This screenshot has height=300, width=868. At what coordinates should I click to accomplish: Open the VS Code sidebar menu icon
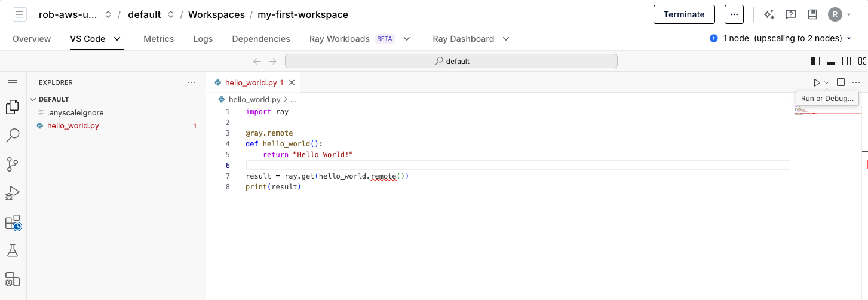click(x=13, y=82)
